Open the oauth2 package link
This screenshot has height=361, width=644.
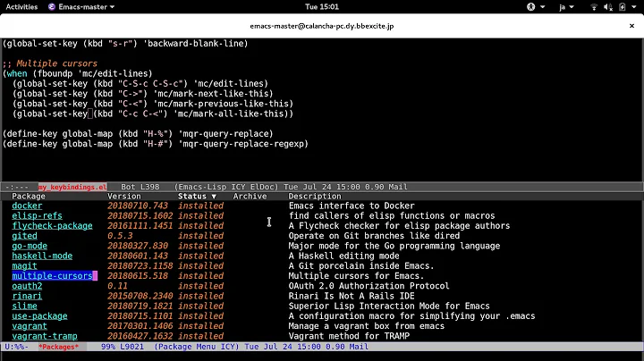tap(27, 286)
